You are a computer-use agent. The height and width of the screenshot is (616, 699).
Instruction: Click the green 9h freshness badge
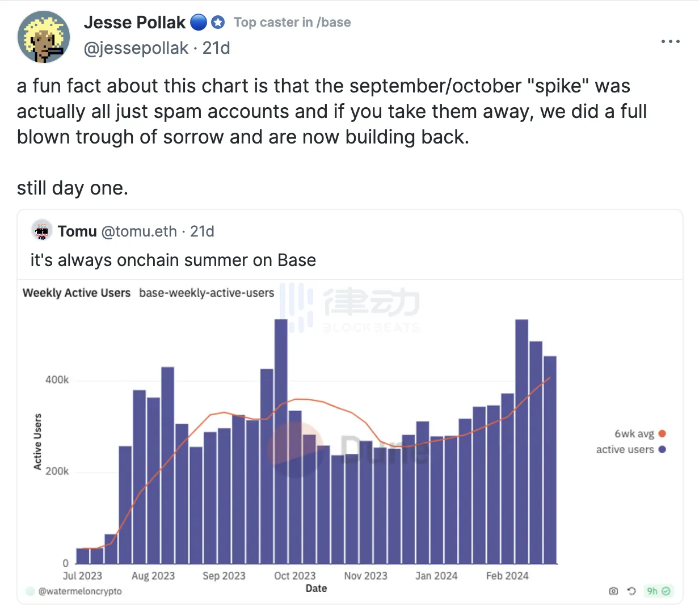click(658, 591)
